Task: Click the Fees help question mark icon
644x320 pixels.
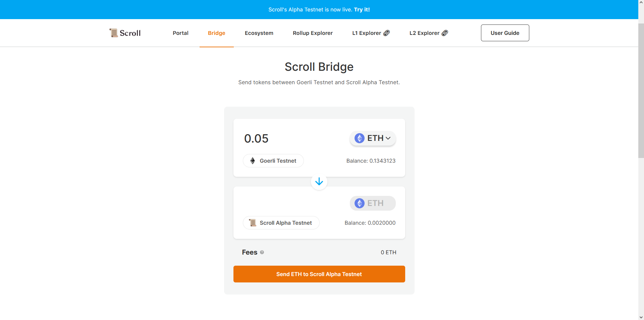Action: point(262,252)
